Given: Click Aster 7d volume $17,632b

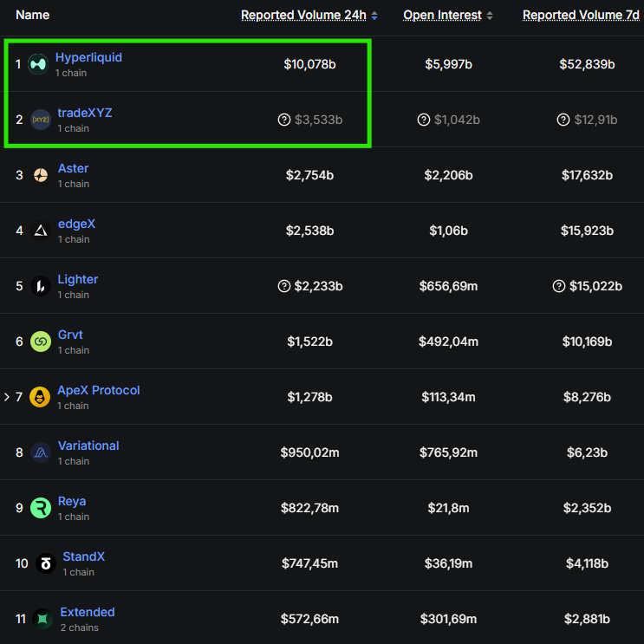Looking at the screenshot, I should (587, 175).
